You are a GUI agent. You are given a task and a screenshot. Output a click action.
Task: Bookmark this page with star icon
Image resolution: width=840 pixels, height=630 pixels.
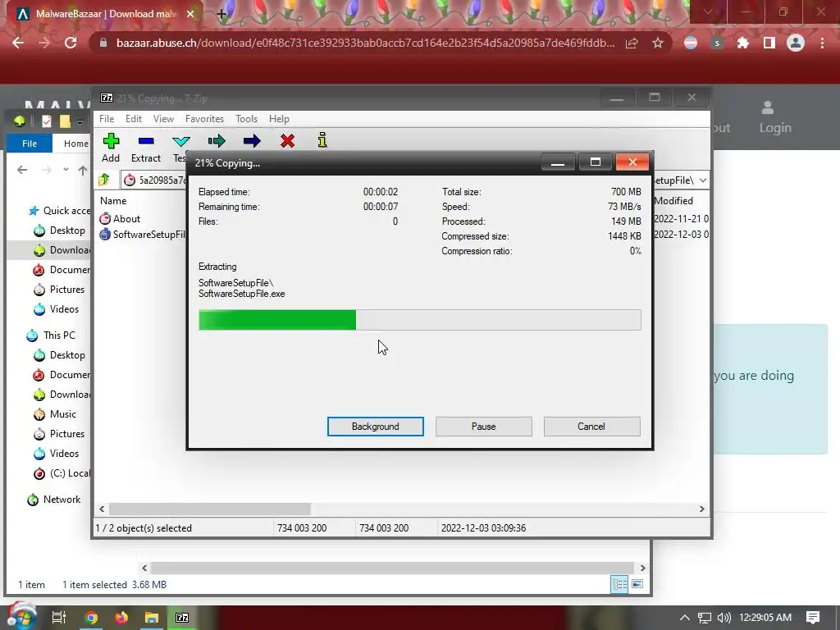(658, 43)
